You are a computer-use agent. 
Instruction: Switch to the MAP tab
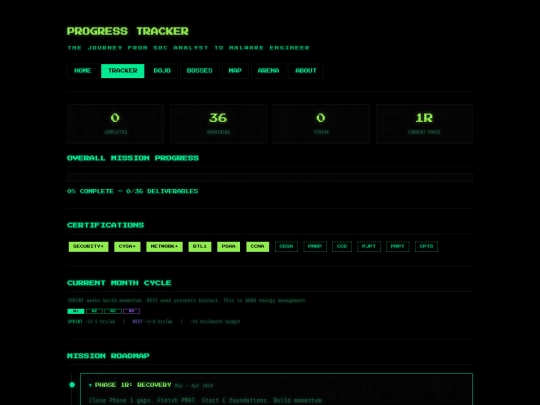[235, 71]
